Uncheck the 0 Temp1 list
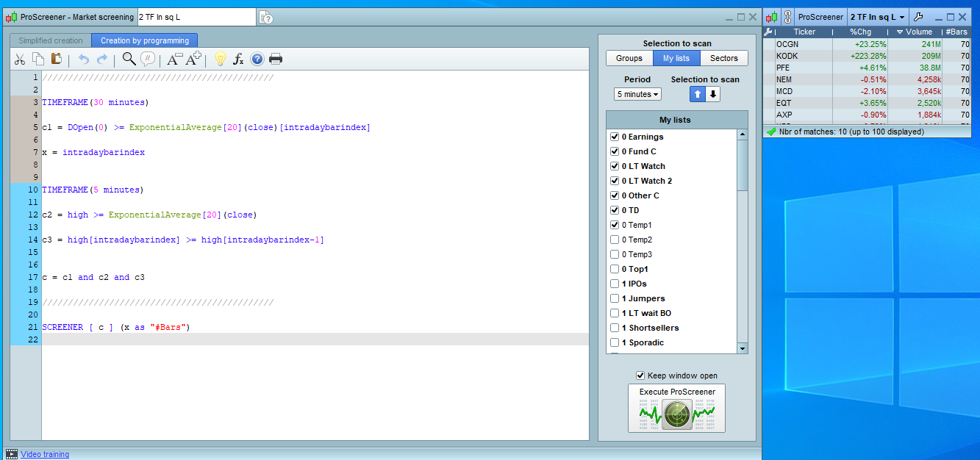The width and height of the screenshot is (980, 460). (615, 225)
